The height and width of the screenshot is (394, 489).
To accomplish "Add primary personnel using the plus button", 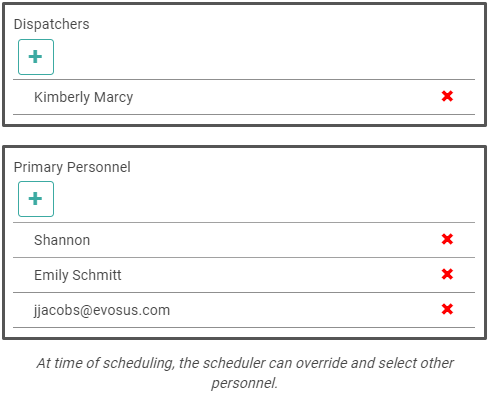I will (x=36, y=199).
